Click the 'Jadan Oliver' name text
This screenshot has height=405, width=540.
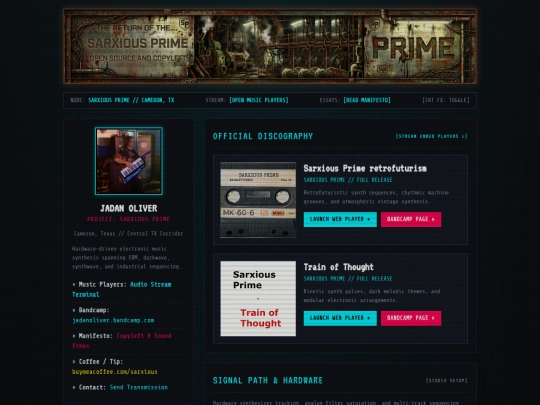pyautogui.click(x=128, y=208)
